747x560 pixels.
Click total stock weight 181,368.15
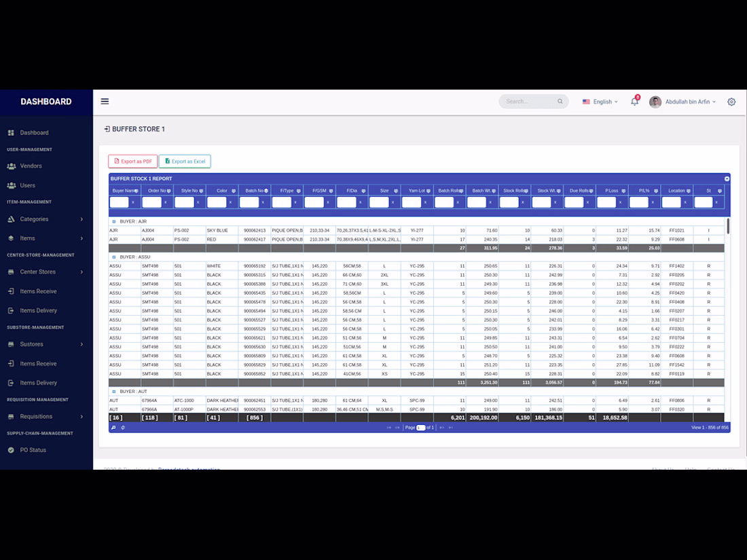(548, 417)
